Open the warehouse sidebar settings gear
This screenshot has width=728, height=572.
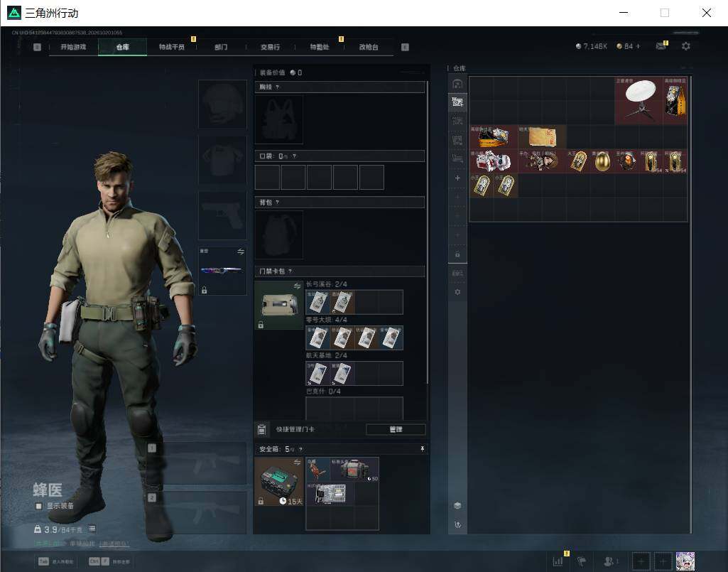click(457, 292)
